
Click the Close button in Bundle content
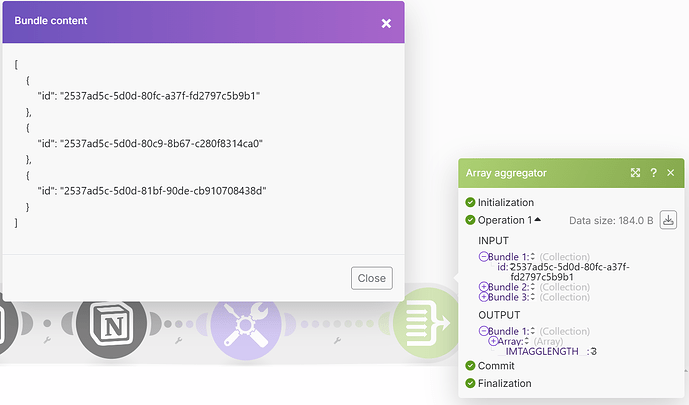372,278
